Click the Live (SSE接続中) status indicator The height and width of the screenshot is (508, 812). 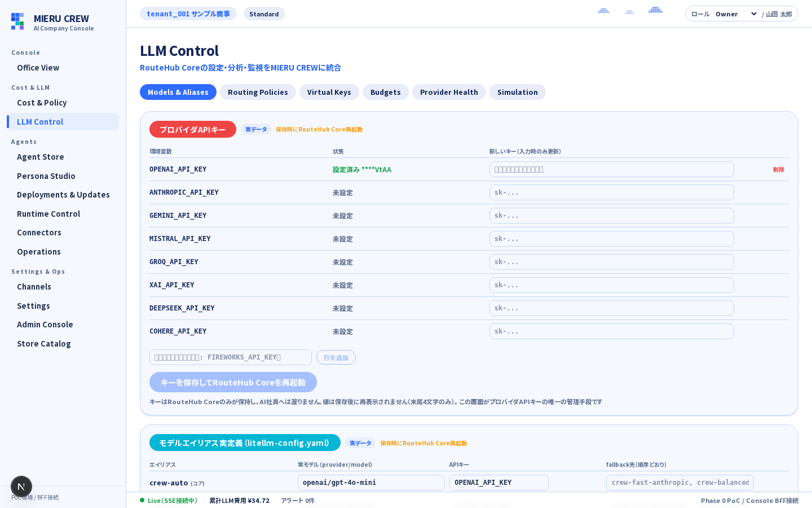[x=169, y=501]
